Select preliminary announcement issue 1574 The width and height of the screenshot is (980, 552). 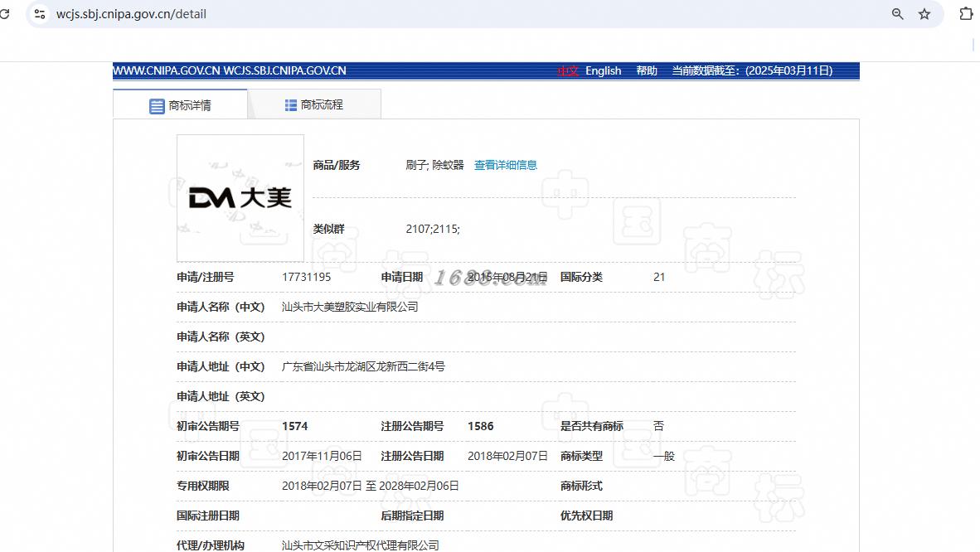point(295,426)
